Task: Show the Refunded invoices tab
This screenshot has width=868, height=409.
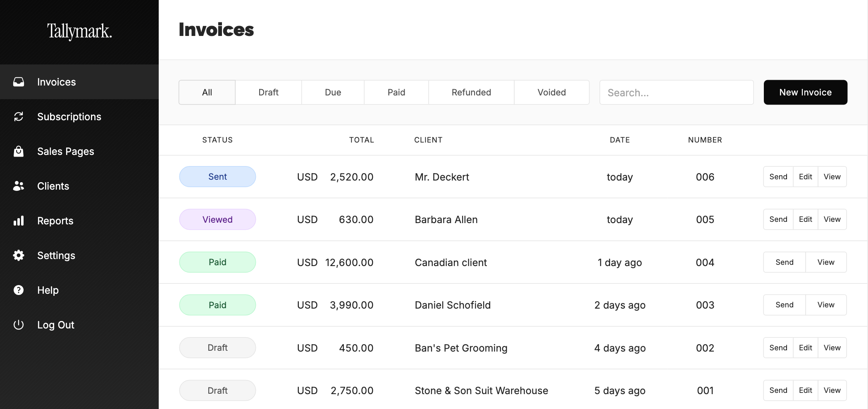Action: 471,92
